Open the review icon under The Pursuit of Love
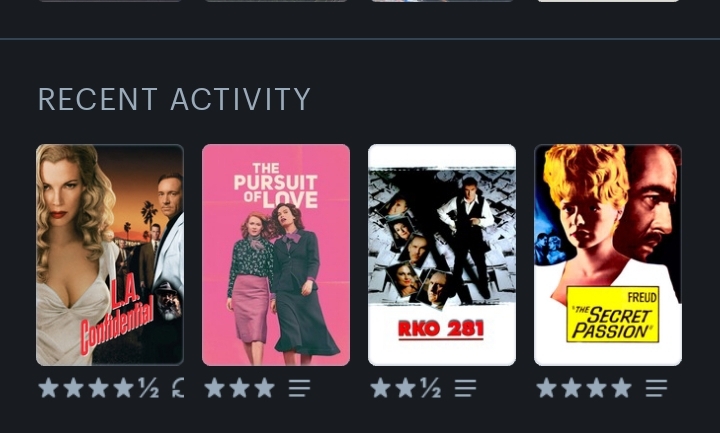This screenshot has height=433, width=720. (x=299, y=388)
